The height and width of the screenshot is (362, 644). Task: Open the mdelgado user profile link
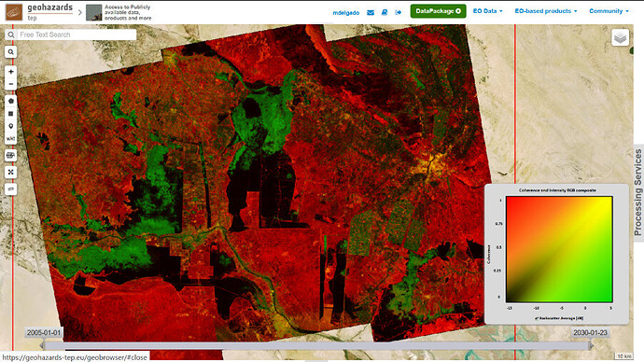(346, 13)
